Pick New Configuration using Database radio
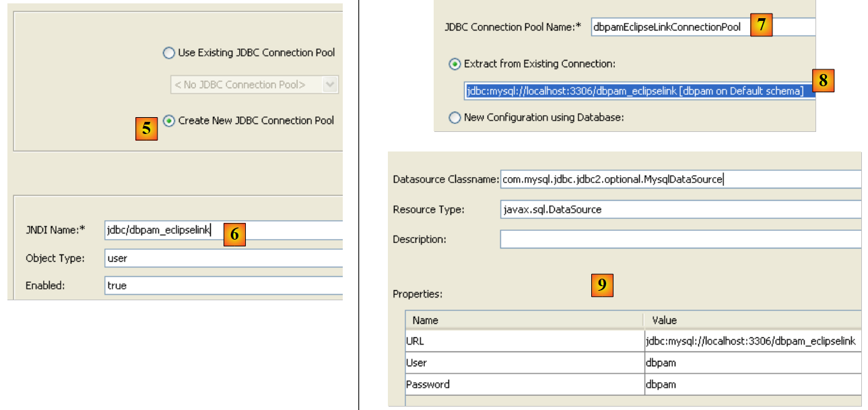Image resolution: width=868 pixels, height=410 pixels. [x=455, y=118]
